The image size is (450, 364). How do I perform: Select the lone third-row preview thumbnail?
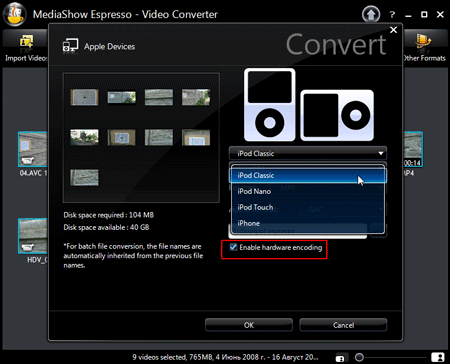84,177
